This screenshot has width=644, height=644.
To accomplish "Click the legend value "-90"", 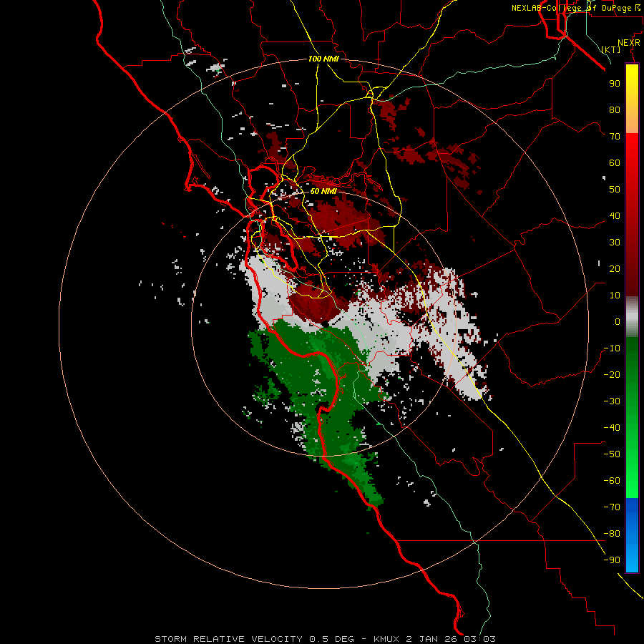I will (x=612, y=560).
